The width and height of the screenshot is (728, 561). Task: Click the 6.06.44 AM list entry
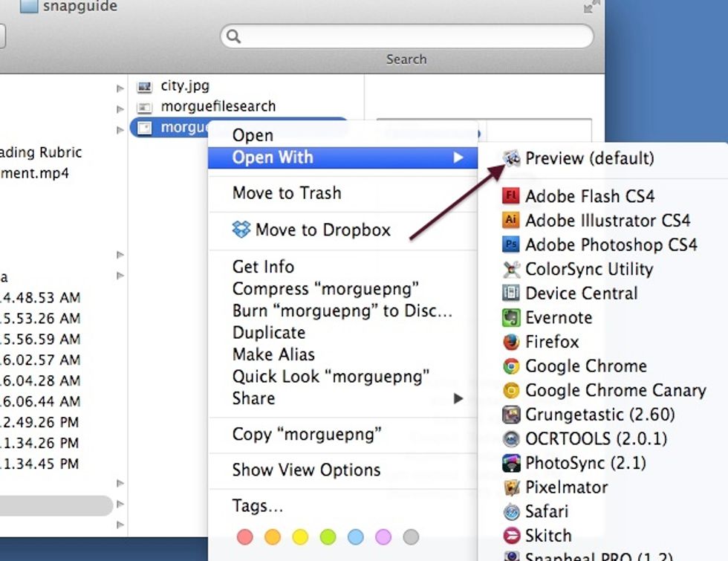[40, 401]
